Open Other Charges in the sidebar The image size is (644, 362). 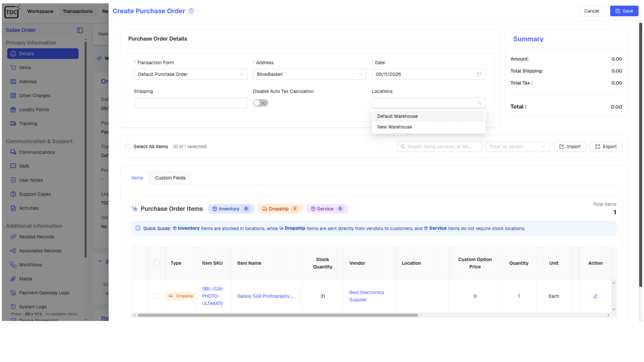pos(43,96)
